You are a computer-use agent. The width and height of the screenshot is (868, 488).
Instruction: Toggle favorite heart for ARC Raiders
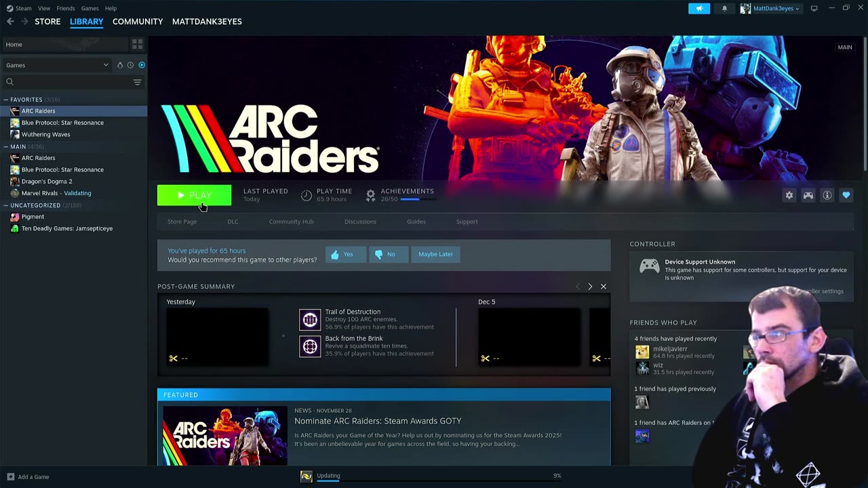click(846, 195)
